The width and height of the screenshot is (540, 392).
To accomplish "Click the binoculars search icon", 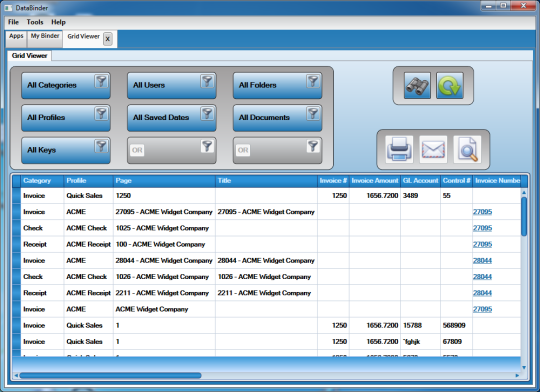I will point(417,85).
